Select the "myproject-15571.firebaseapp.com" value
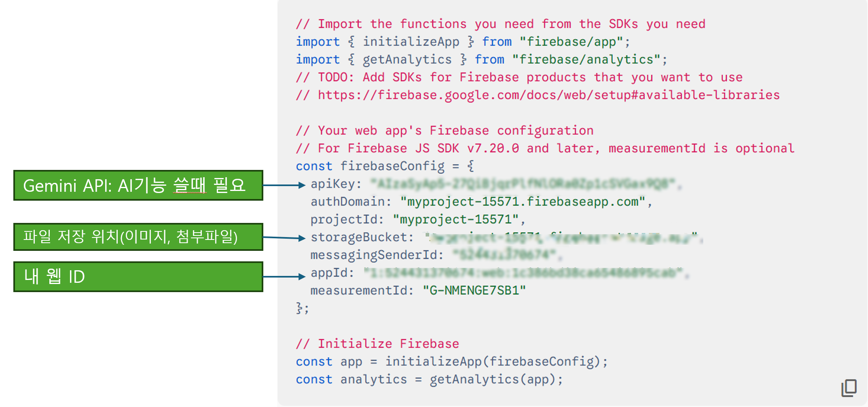This screenshot has width=868, height=407. coord(523,202)
